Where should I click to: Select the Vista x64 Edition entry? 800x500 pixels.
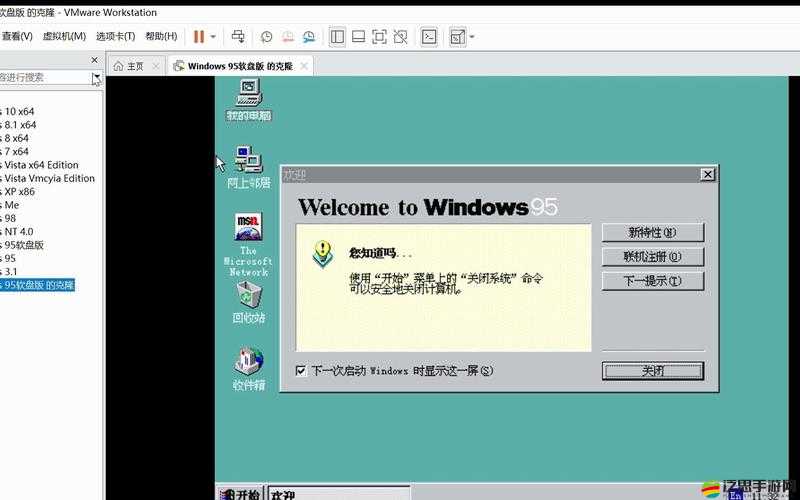[40, 165]
